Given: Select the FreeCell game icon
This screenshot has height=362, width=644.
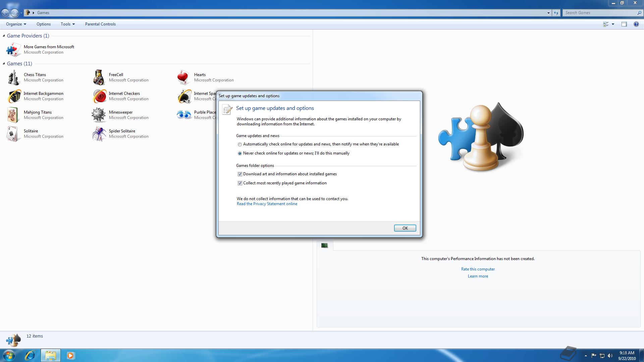Looking at the screenshot, I should click(x=99, y=77).
